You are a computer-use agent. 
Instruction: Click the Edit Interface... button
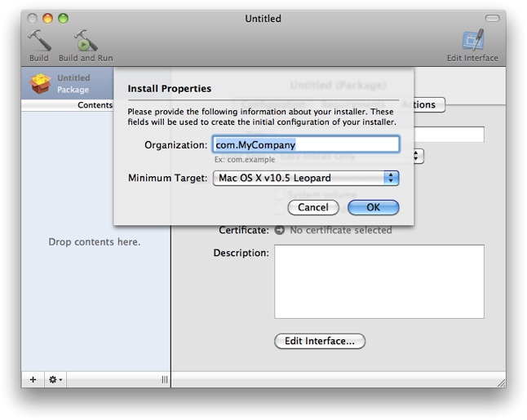[x=320, y=341]
